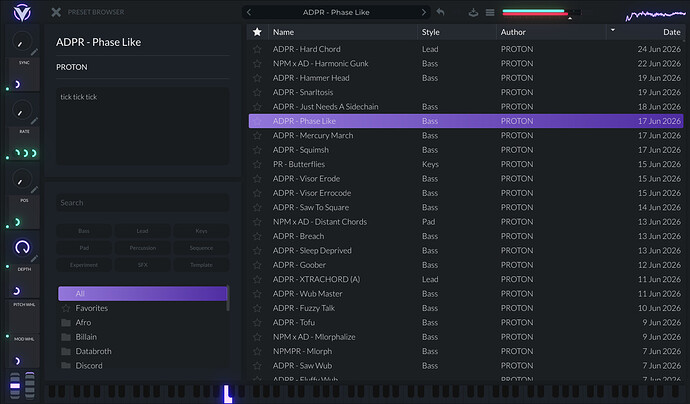Go to next preset arrow
This screenshot has height=404, width=690.
tap(424, 12)
